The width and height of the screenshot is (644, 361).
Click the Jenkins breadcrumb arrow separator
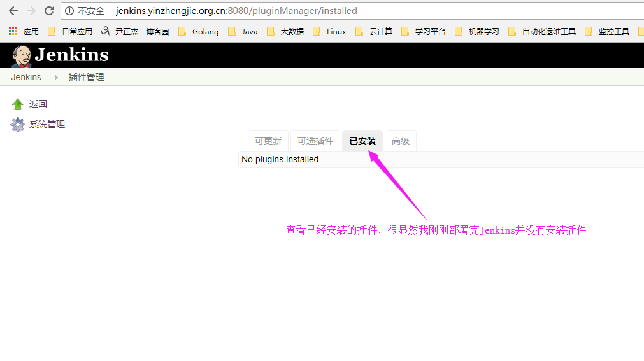(56, 77)
